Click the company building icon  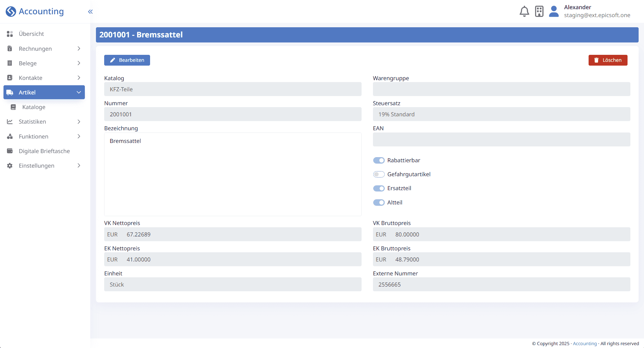tap(539, 11)
